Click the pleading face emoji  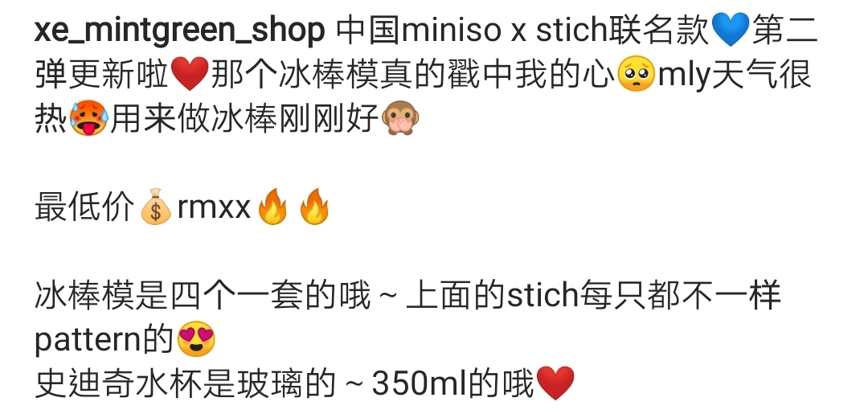pos(636,74)
